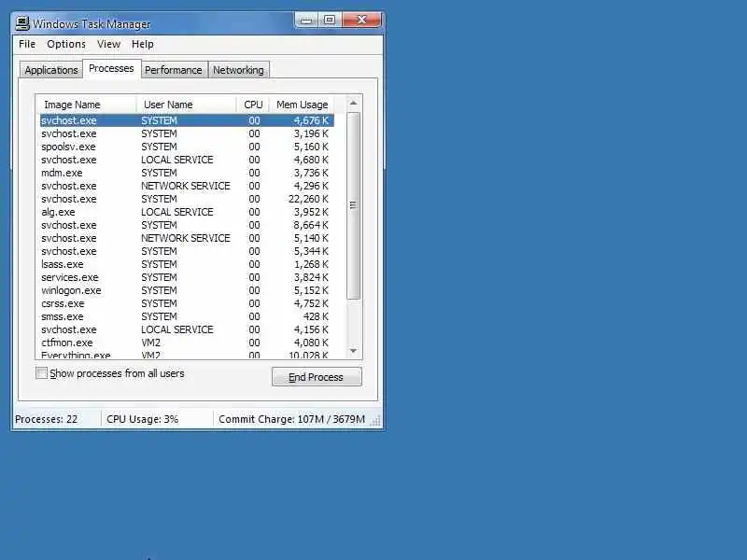Select svchost.exe using 3,196 K memory
Image resolution: width=747 pixels, height=560 pixels.
pyautogui.click(x=186, y=133)
